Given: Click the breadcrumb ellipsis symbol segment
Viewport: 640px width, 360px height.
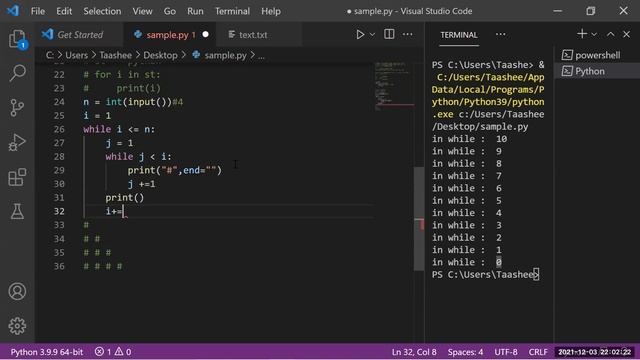Looking at the screenshot, I should (x=261, y=56).
